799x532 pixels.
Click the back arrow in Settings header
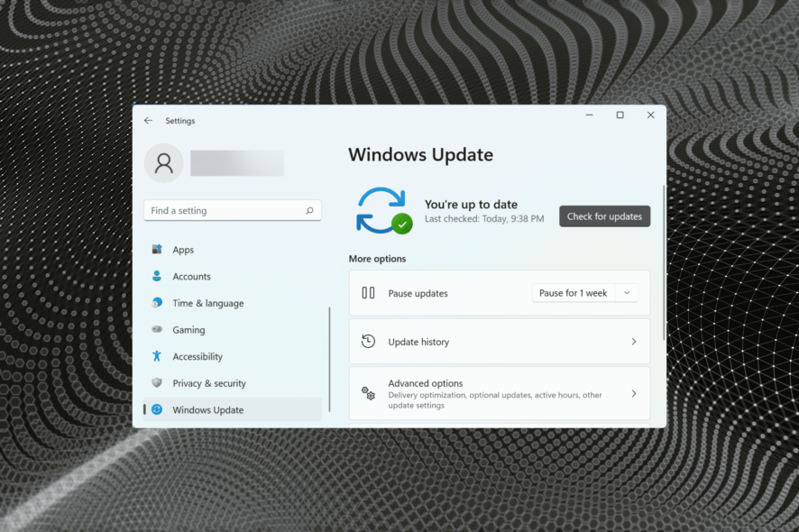coord(148,120)
